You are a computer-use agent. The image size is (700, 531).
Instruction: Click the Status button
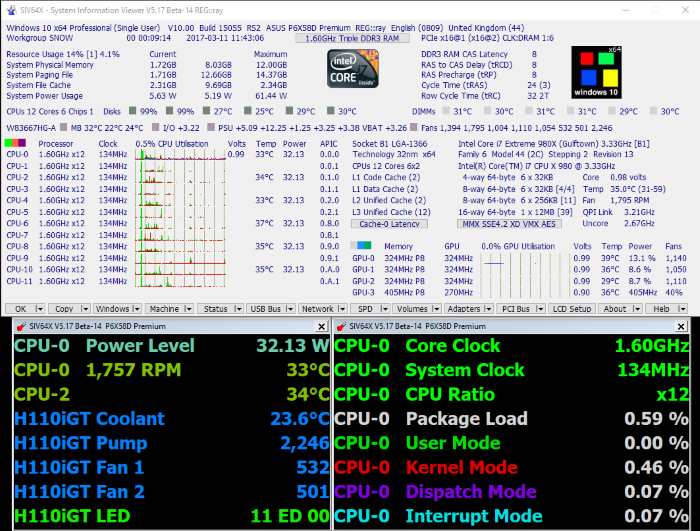tap(216, 309)
